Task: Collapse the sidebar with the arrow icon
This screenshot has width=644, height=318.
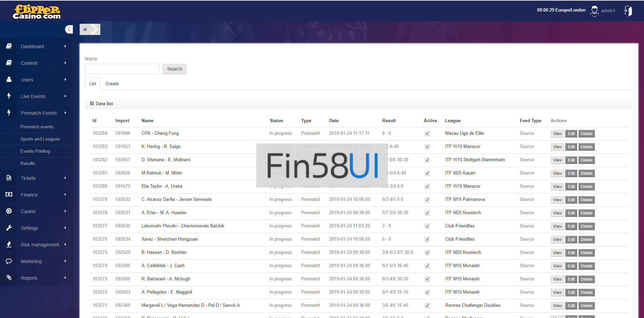Action: tap(69, 30)
